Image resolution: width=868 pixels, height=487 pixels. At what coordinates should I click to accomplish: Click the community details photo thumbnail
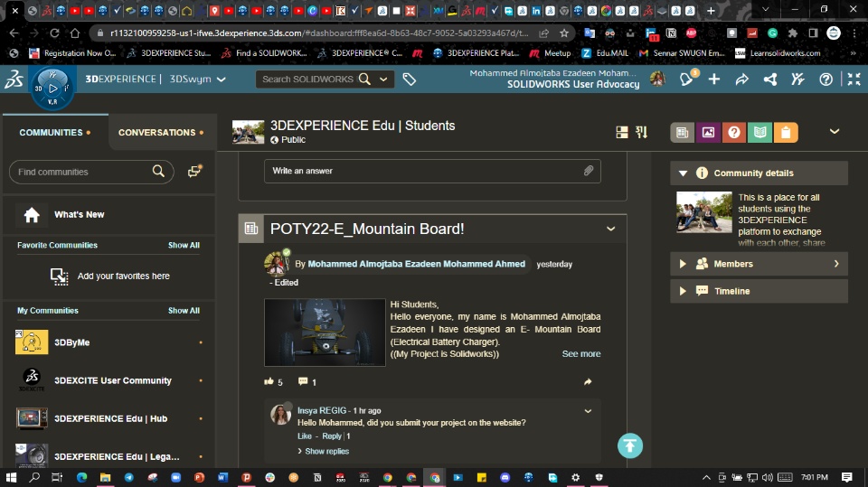pyautogui.click(x=704, y=212)
